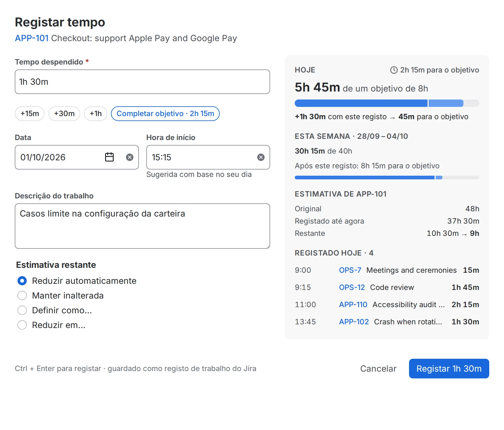Click Completar objetivo · 2h 15m chip

coord(165,114)
